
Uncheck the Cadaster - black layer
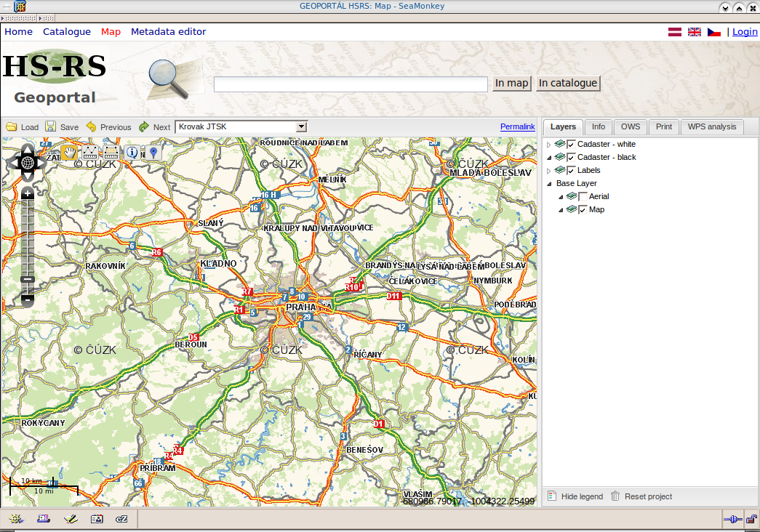tap(571, 158)
